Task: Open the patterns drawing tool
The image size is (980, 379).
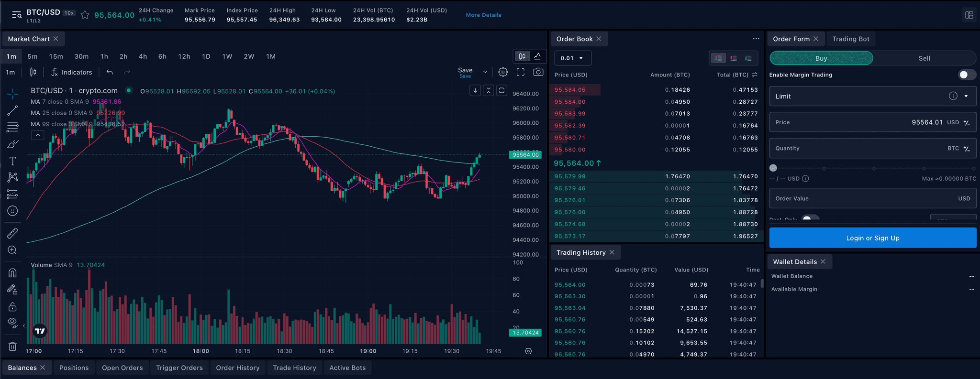Action: click(x=12, y=177)
